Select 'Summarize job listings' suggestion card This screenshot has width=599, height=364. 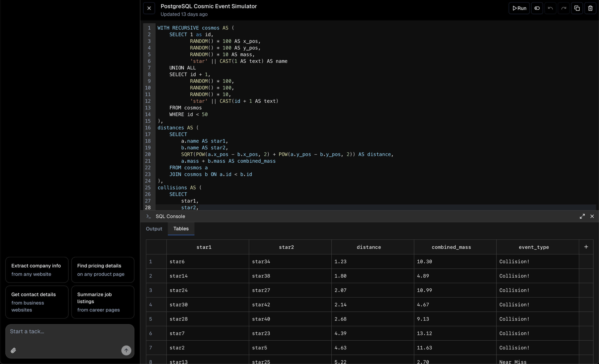(102, 302)
